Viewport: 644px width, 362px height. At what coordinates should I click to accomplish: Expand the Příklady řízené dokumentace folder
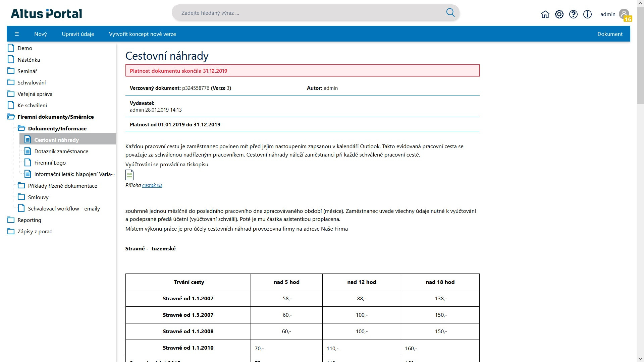[x=21, y=185]
